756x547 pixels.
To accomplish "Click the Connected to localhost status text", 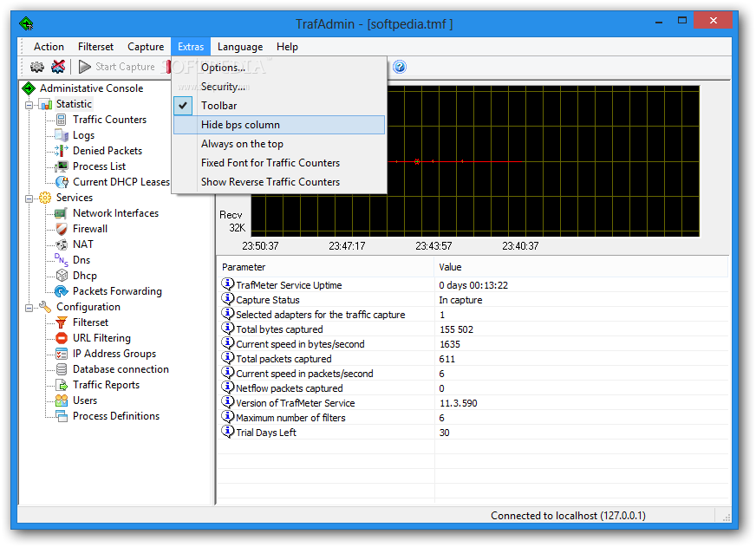I will (x=568, y=516).
